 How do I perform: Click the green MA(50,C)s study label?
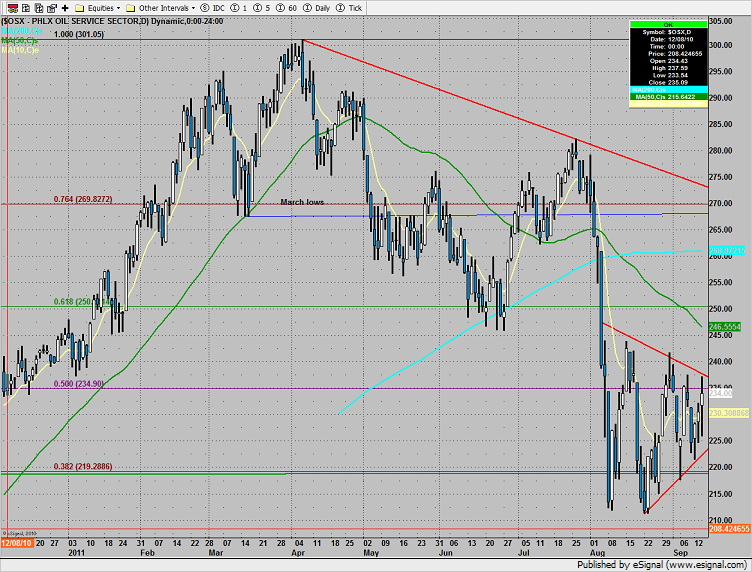(x=20, y=41)
